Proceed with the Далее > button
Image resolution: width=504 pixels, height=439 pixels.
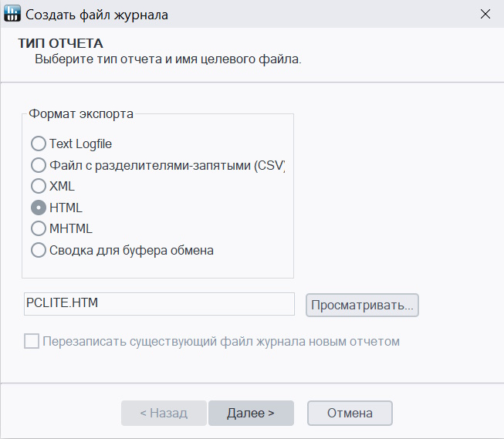tap(251, 413)
